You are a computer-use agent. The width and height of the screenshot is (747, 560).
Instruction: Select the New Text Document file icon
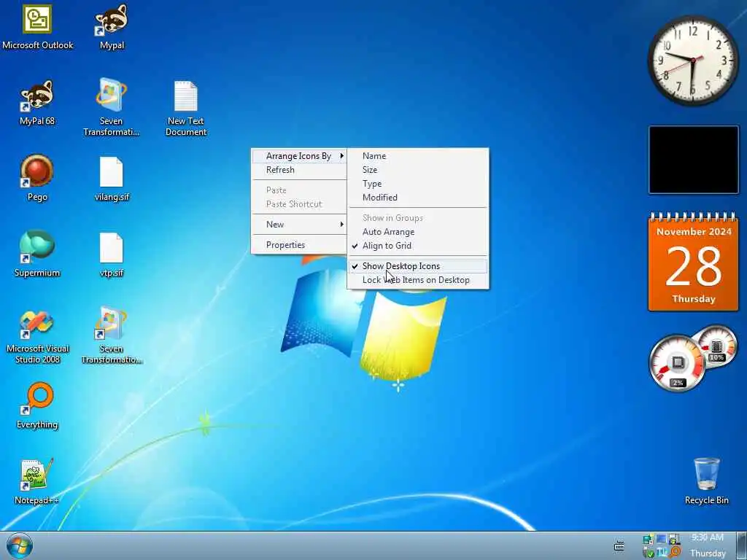186,108
